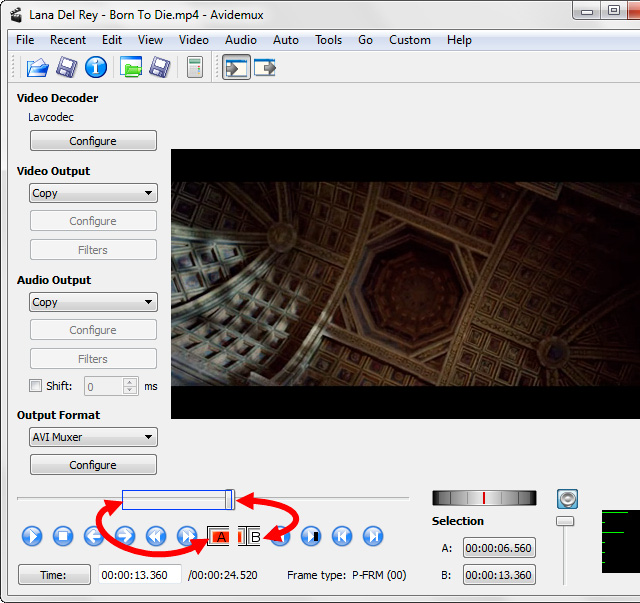Open the Video Output codec dropdown
This screenshot has width=640, height=603.
point(93,193)
